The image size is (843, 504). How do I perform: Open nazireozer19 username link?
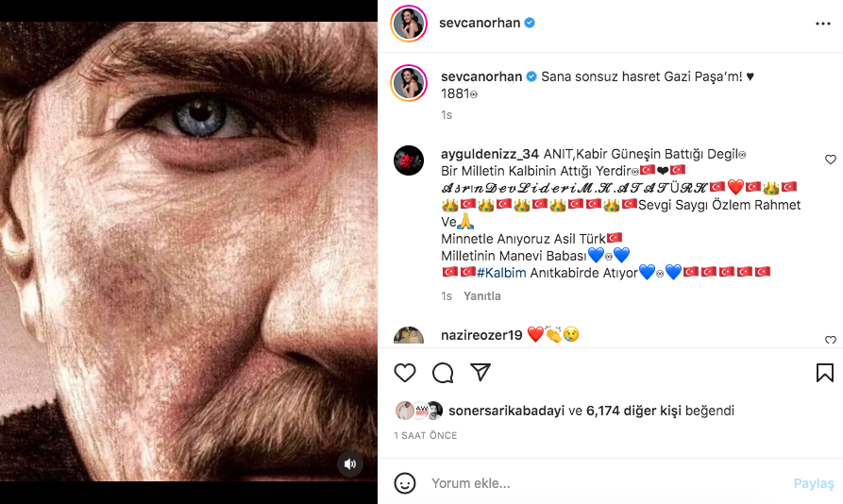tap(481, 334)
